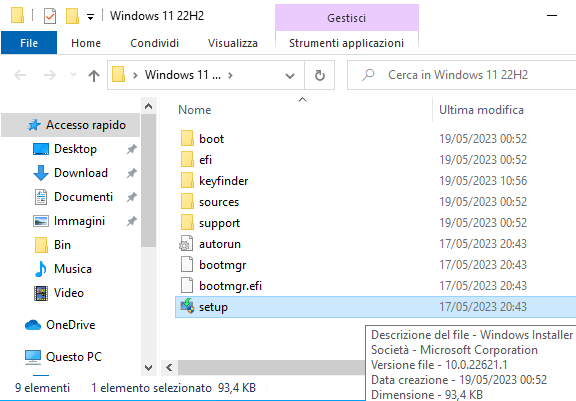Open the Video library in sidebar

coord(69,293)
